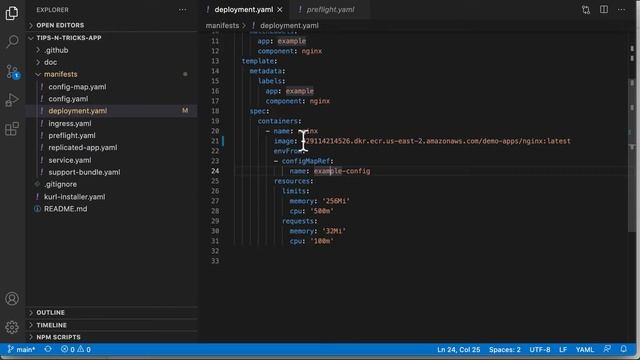
Task: Close the deployment.yaml tab
Action: (280, 10)
